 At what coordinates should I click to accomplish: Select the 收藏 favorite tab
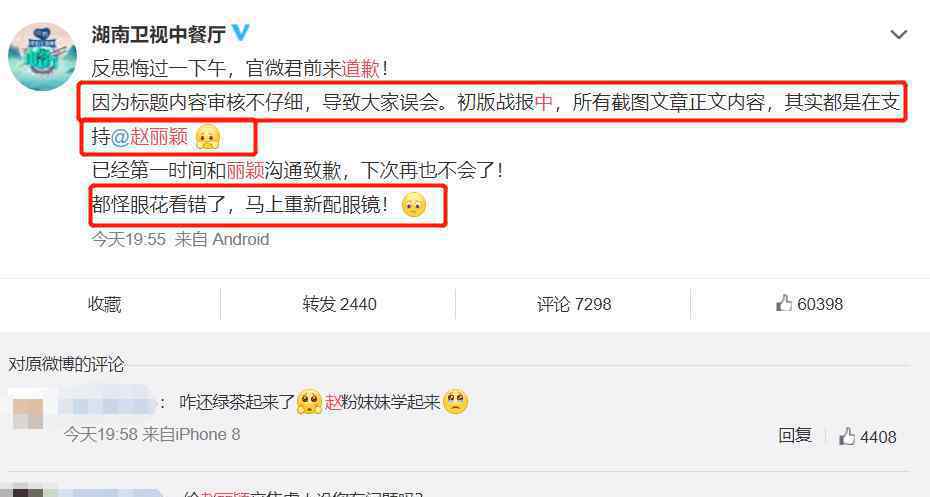[x=104, y=304]
